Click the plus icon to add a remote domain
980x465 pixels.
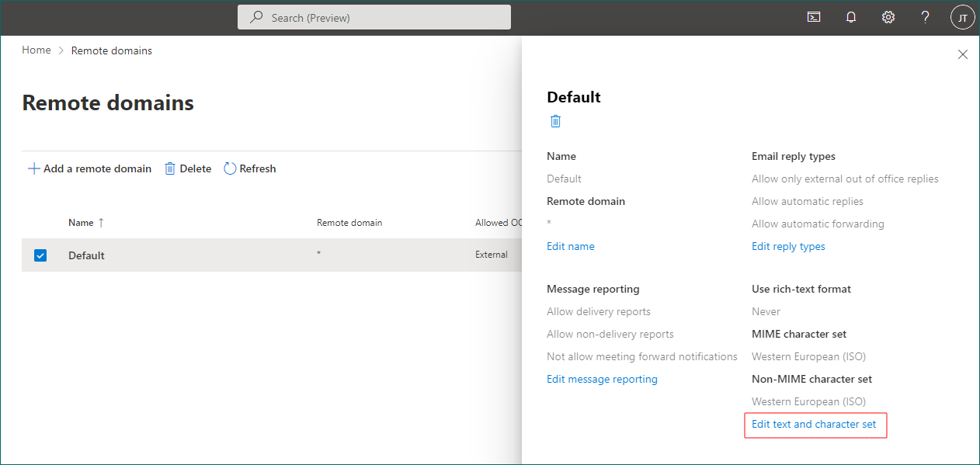(x=33, y=168)
